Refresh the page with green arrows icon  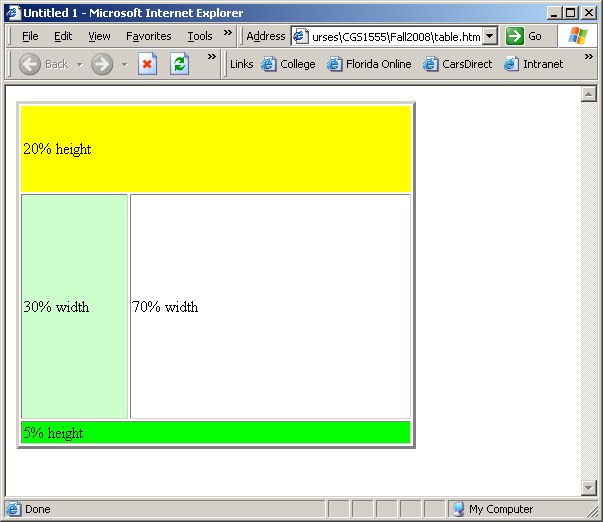tap(179, 64)
